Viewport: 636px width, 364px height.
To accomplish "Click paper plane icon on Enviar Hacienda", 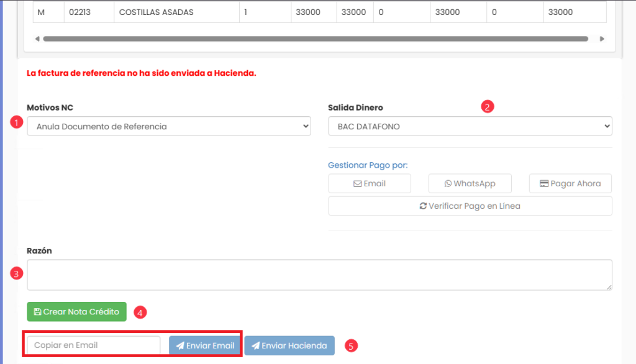I will (x=255, y=346).
